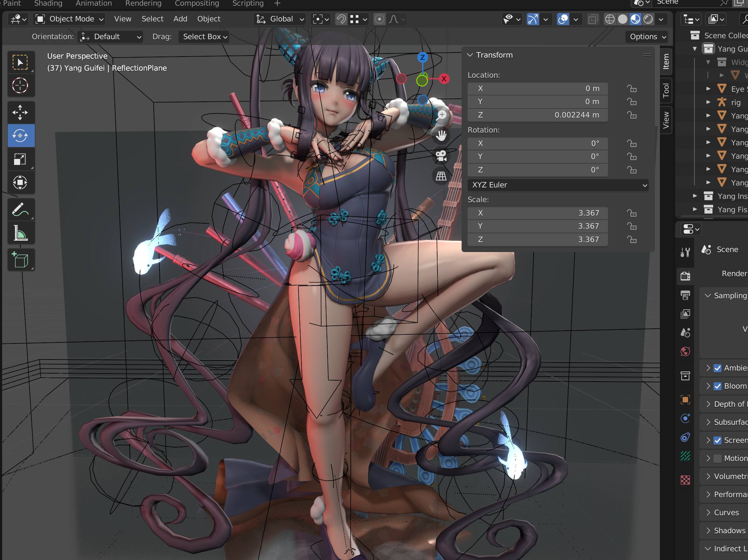This screenshot has height=560, width=748.
Task: Toggle viewport gizmos button
Action: [x=533, y=19]
